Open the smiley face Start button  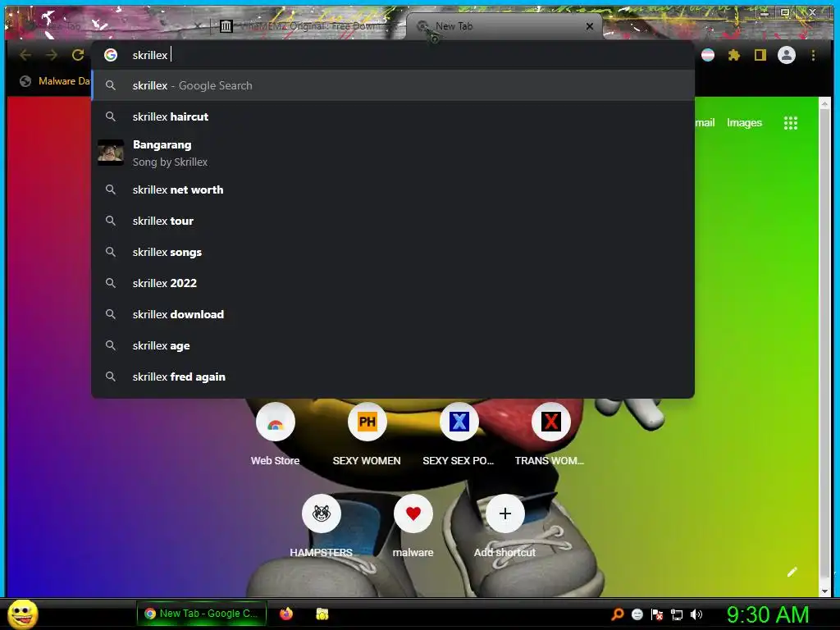point(23,614)
